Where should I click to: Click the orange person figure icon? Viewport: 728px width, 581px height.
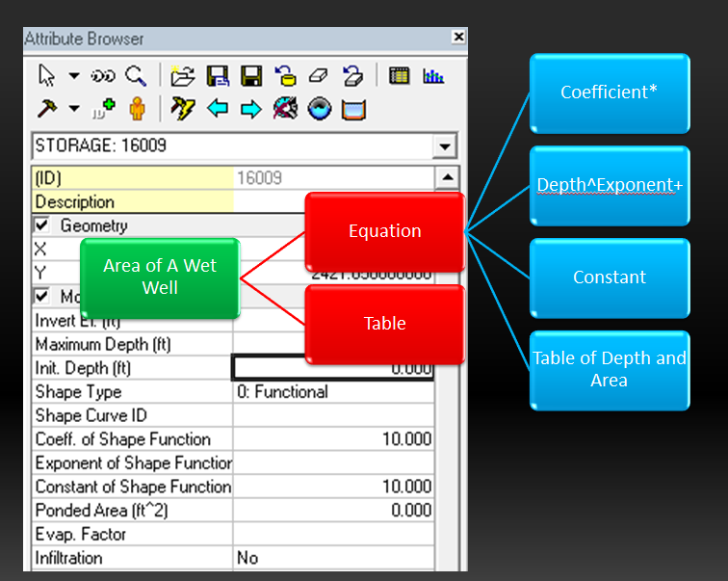137,109
